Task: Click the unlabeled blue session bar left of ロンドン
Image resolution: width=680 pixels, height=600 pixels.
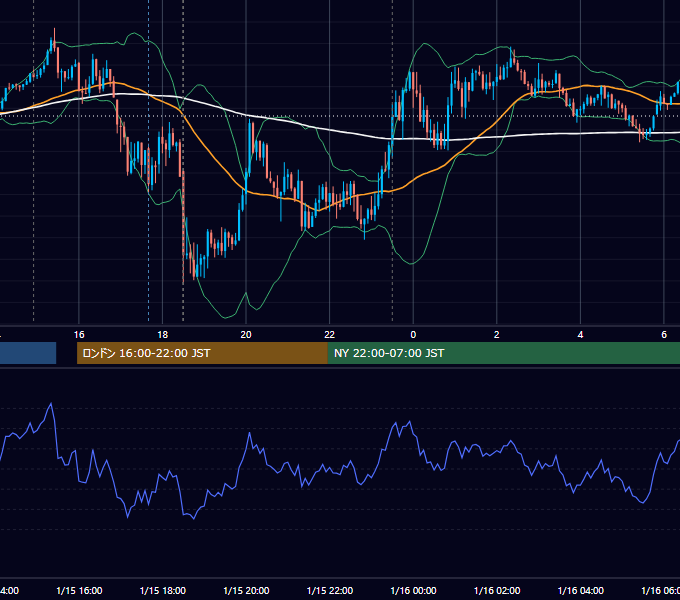Action: click(x=28, y=353)
